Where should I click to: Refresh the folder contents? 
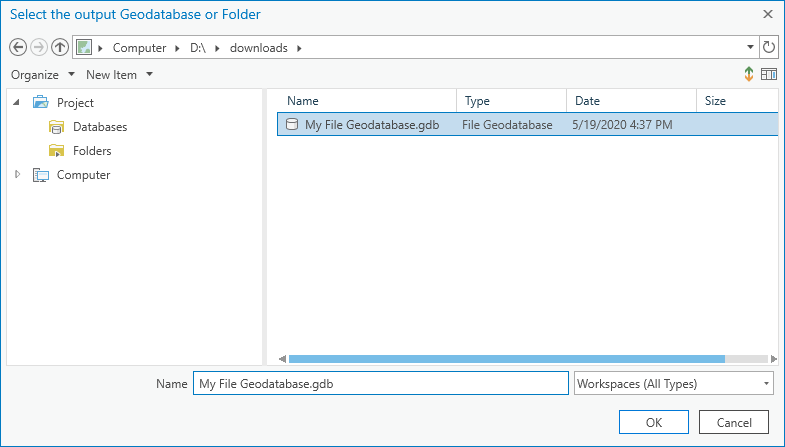click(768, 48)
